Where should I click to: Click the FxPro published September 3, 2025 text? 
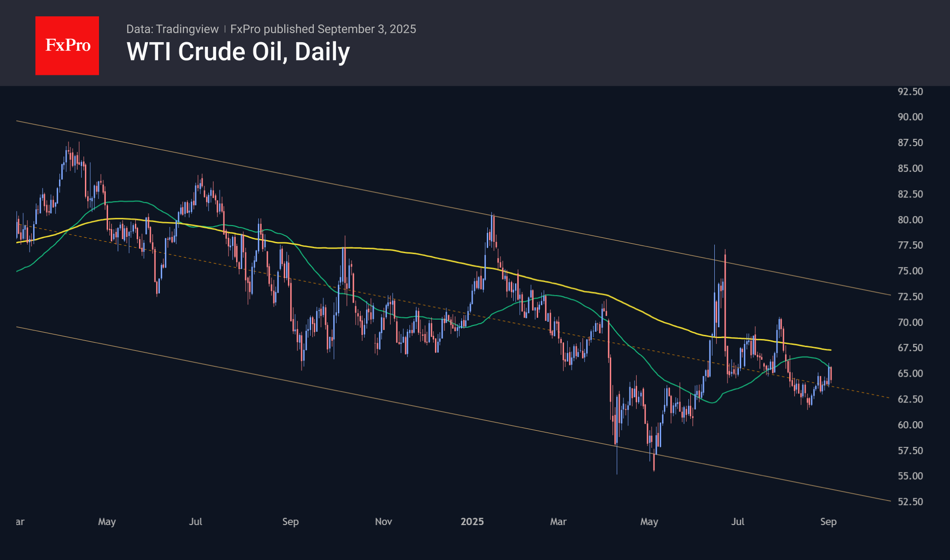pos(323,29)
